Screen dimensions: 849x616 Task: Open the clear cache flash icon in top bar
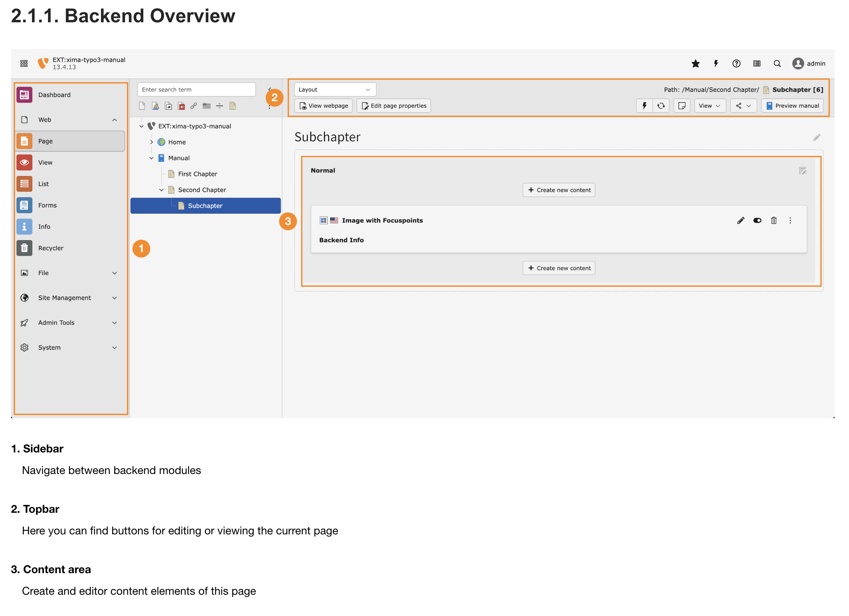716,63
